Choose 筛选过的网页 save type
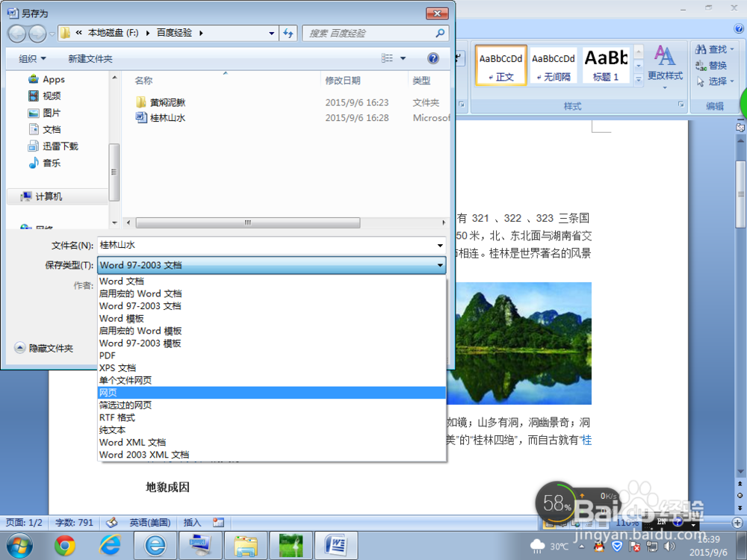This screenshot has height=560, width=747. click(x=272, y=405)
